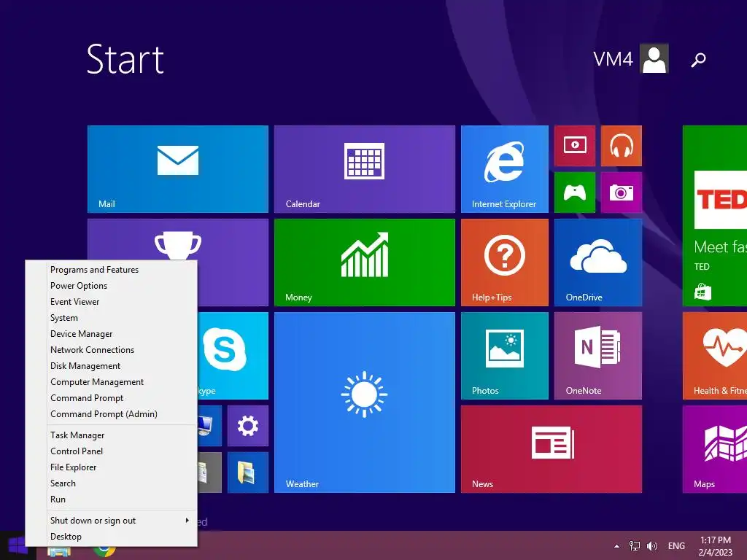Click the VM4 user account picture
This screenshot has width=747, height=560.
[654, 58]
